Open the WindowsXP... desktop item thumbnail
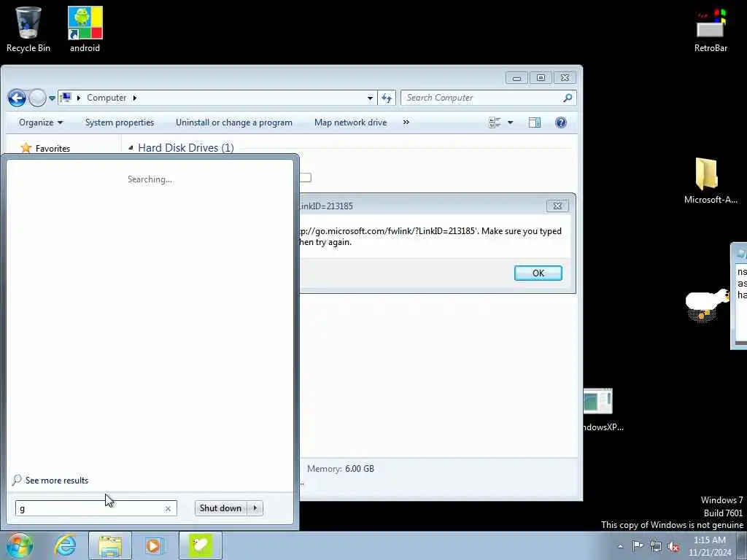The image size is (747, 560). (598, 401)
